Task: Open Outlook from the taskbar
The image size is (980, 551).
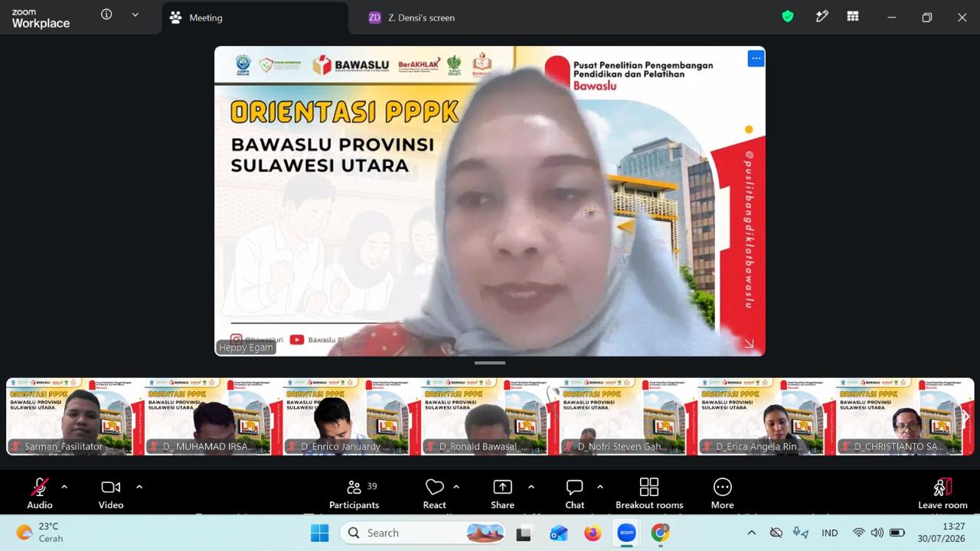Action: (558, 533)
